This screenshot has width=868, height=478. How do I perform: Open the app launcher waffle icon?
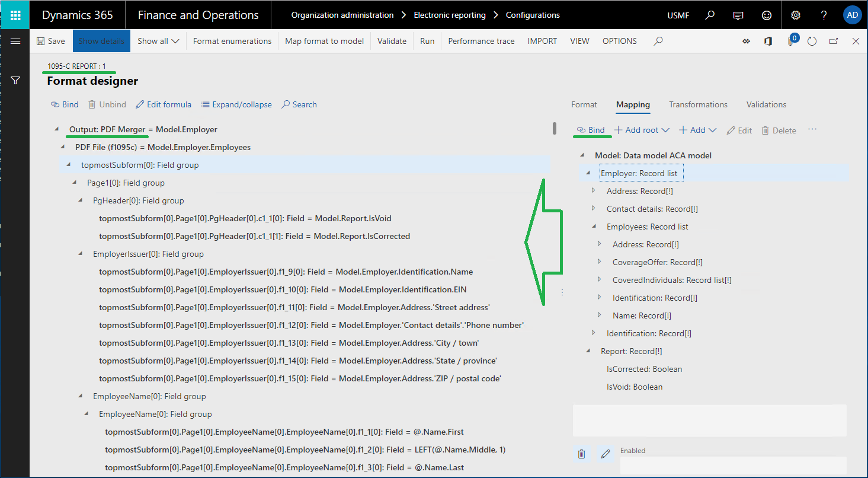pyautogui.click(x=15, y=15)
